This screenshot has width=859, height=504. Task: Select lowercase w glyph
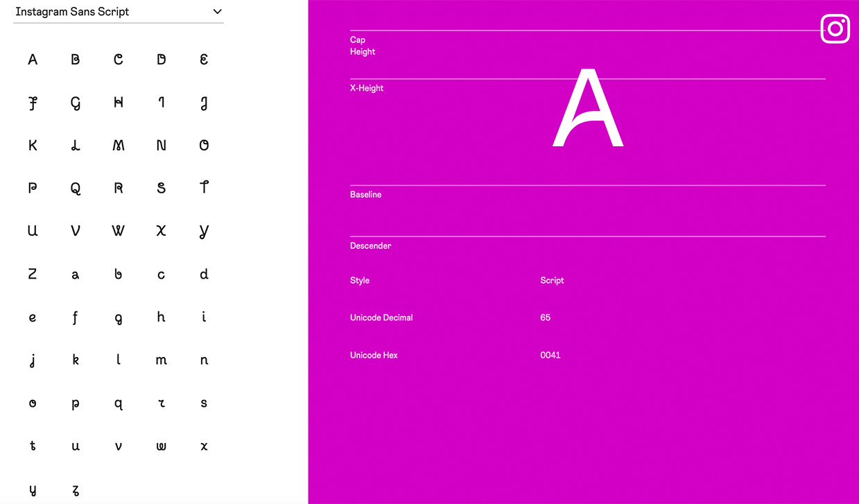pyautogui.click(x=162, y=447)
